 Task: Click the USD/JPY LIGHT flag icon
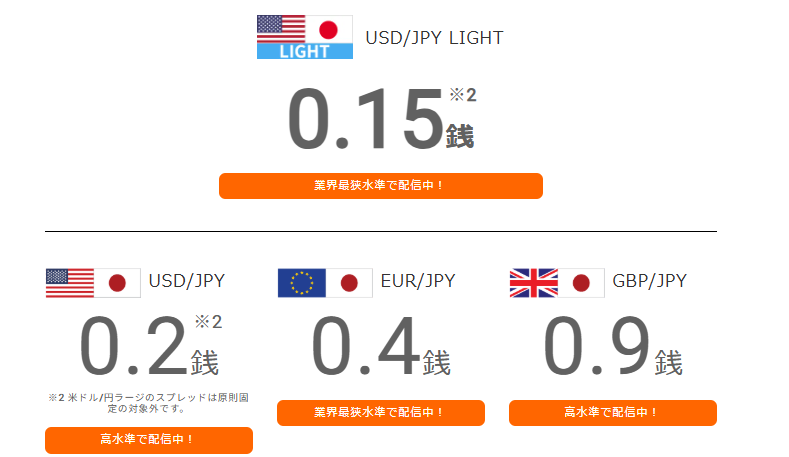click(304, 37)
